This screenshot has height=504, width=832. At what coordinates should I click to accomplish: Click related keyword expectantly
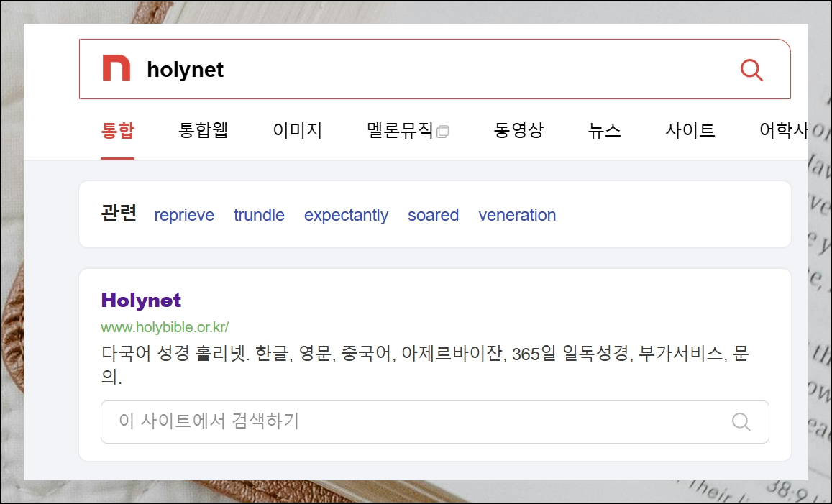346,215
